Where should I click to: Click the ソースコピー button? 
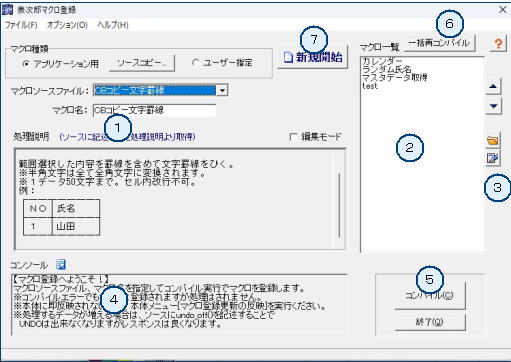[x=142, y=63]
